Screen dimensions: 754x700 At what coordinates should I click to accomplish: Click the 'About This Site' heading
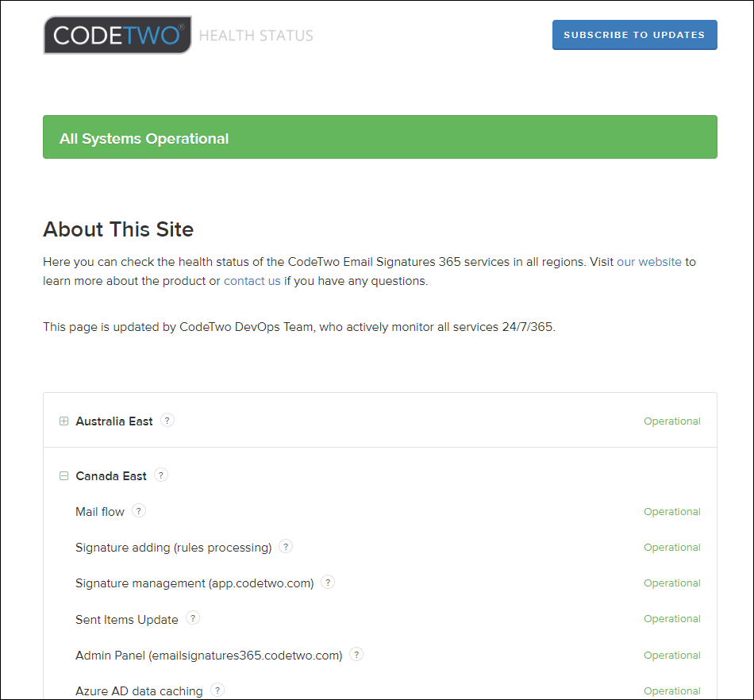coord(118,229)
